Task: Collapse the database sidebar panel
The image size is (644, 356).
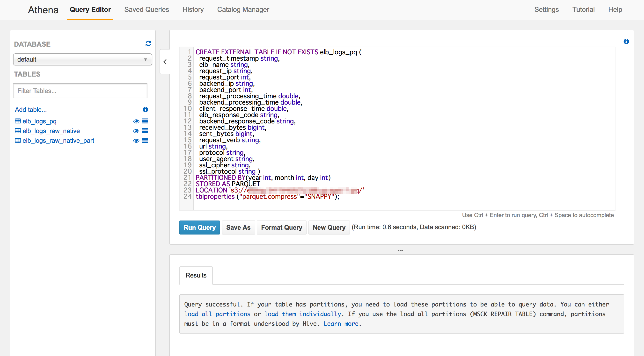Action: point(165,62)
